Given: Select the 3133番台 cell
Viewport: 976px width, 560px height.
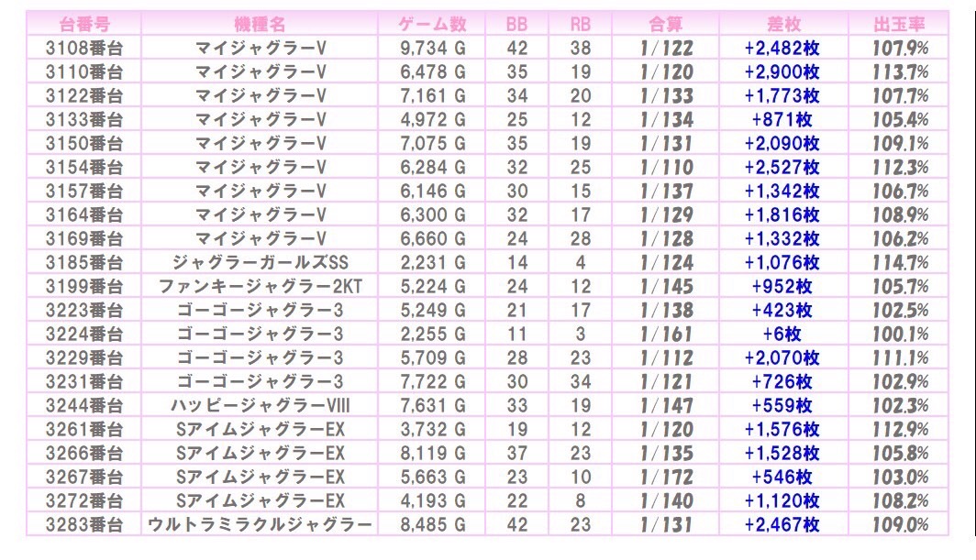Looking at the screenshot, I should tap(84, 119).
